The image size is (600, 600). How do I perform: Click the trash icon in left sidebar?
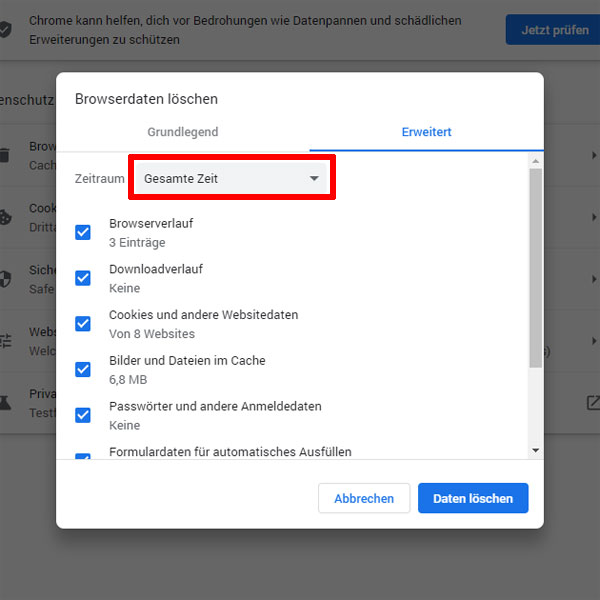point(5,155)
